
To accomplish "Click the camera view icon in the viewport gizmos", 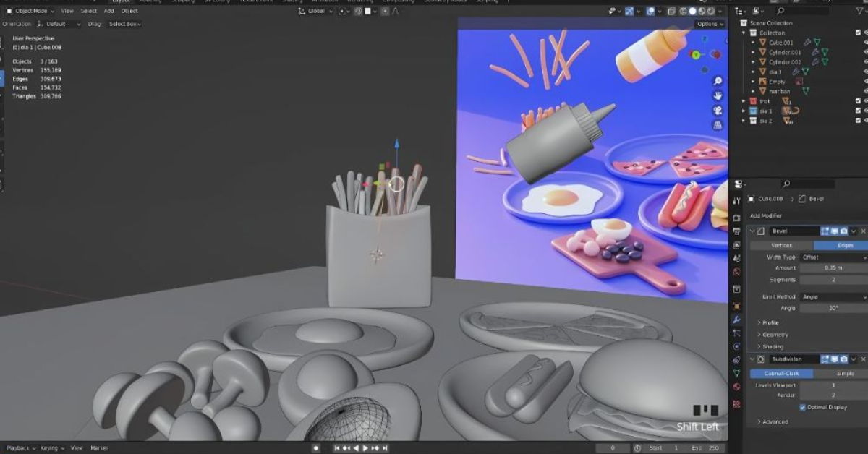I will click(x=717, y=111).
